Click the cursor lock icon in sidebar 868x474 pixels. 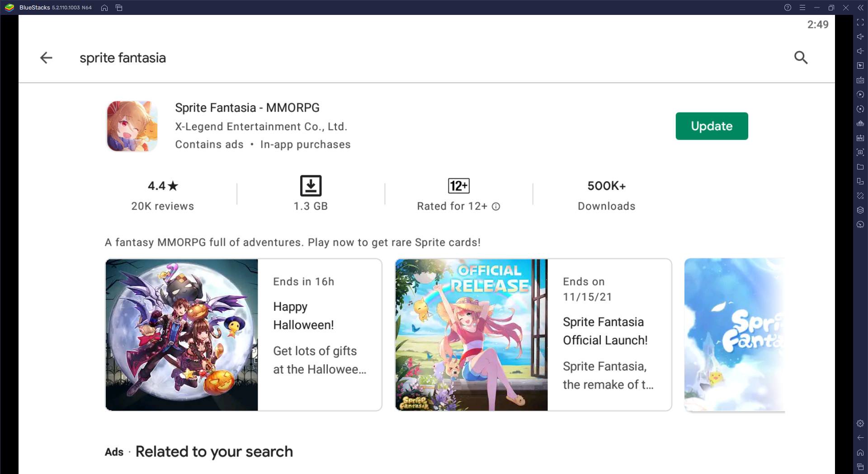point(860,66)
